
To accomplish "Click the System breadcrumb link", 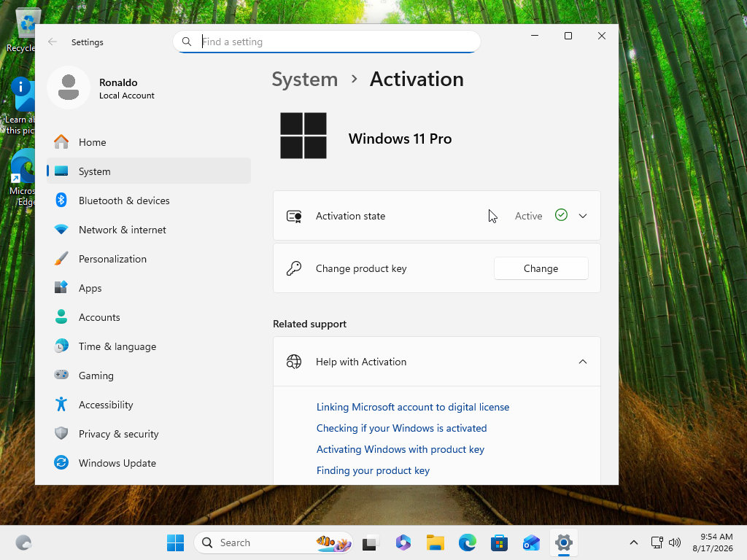I will (304, 79).
